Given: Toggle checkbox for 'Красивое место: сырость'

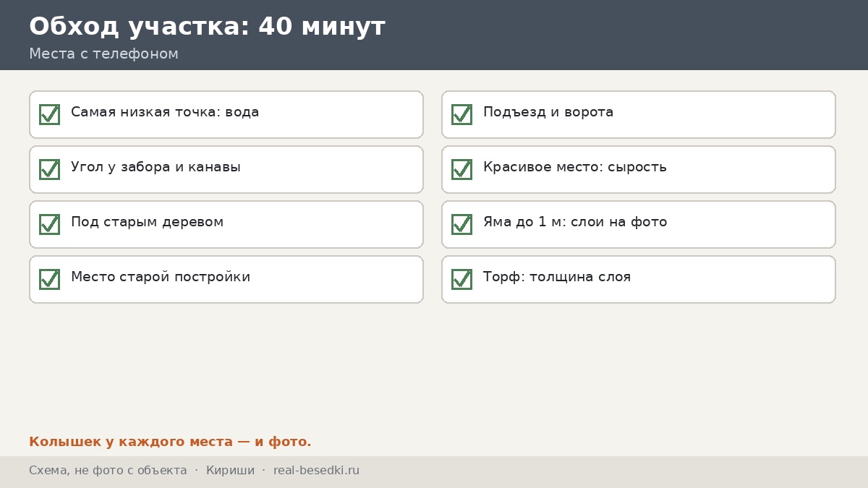Looking at the screenshot, I should [x=461, y=169].
